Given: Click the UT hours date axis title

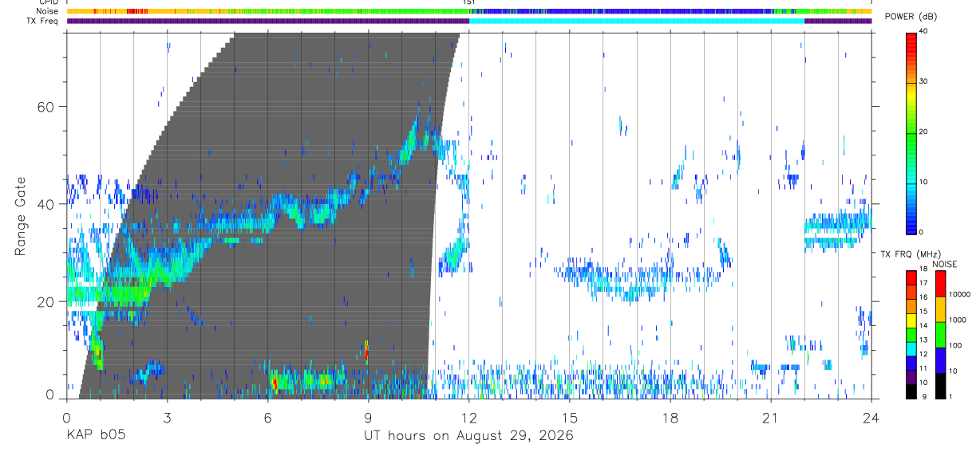Looking at the screenshot, I should pos(468,435).
